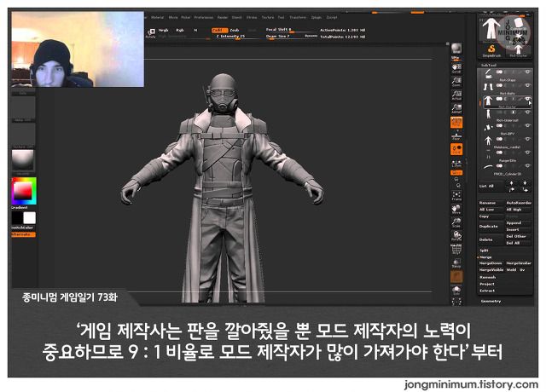Toggle eye icon of boots subtool
The height and width of the screenshot is (392, 546).
point(527,85)
